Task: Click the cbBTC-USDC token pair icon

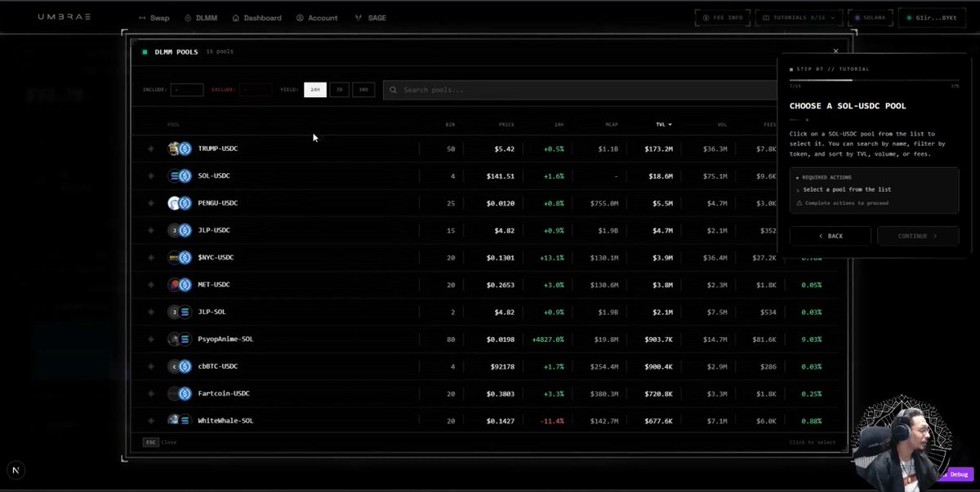Action: (179, 366)
